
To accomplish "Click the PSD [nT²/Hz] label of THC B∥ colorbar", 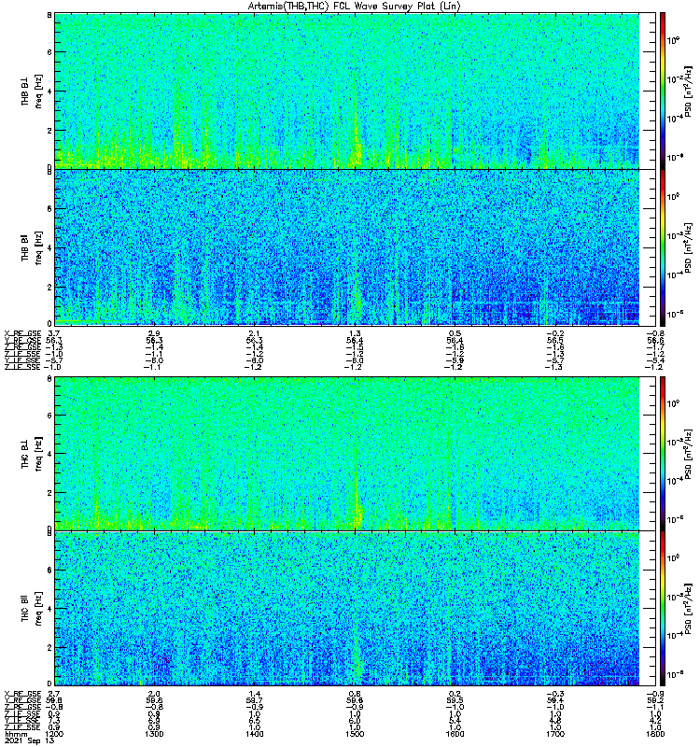I will coord(688,609).
